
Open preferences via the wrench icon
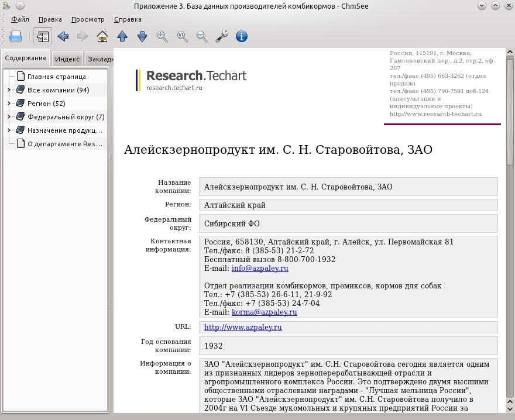pos(222,36)
